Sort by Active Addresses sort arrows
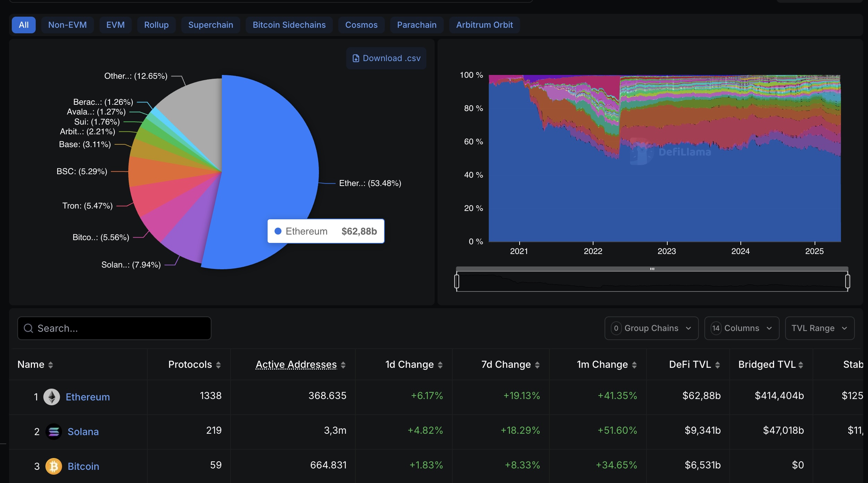Viewport: 868px width, 483px height. pyautogui.click(x=343, y=365)
